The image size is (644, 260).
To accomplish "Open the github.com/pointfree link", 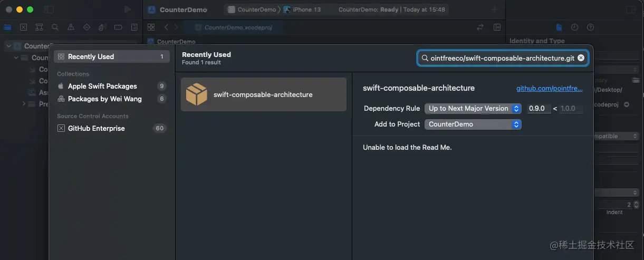I will click(550, 89).
